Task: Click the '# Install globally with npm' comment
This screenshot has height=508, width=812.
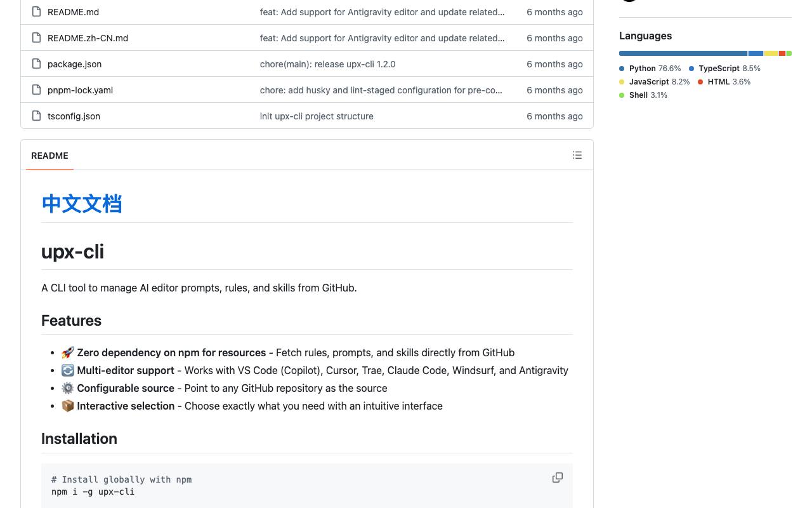Action: pyautogui.click(x=121, y=479)
